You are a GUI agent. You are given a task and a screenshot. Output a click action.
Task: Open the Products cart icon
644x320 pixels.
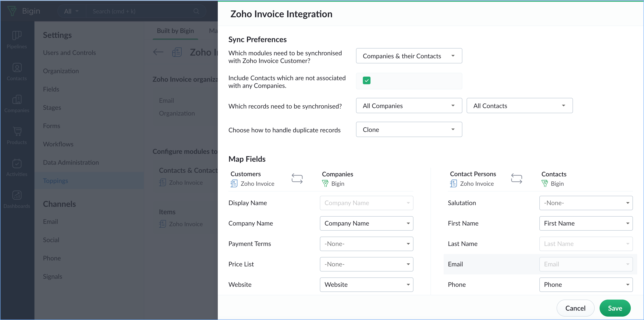(x=17, y=131)
